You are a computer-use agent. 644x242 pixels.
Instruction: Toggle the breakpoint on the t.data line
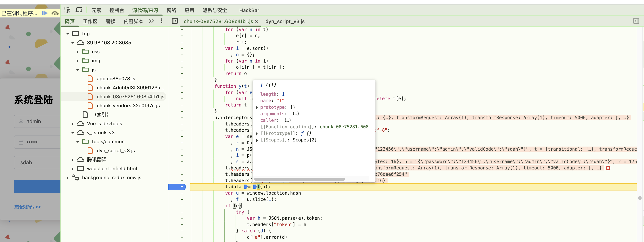click(177, 187)
